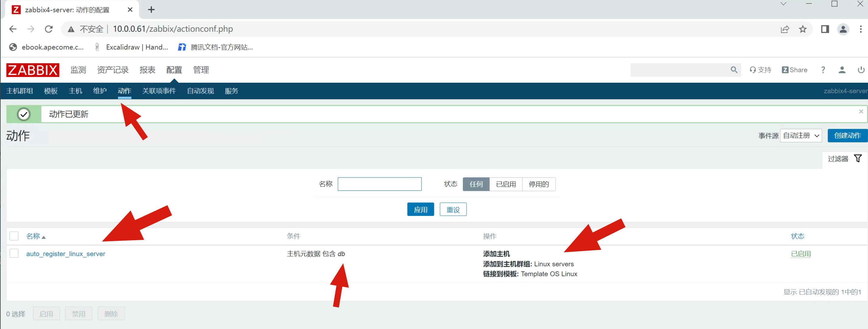The image size is (868, 329).
Task: Switch to the 自动发现 submenu tab
Action: coord(200,91)
